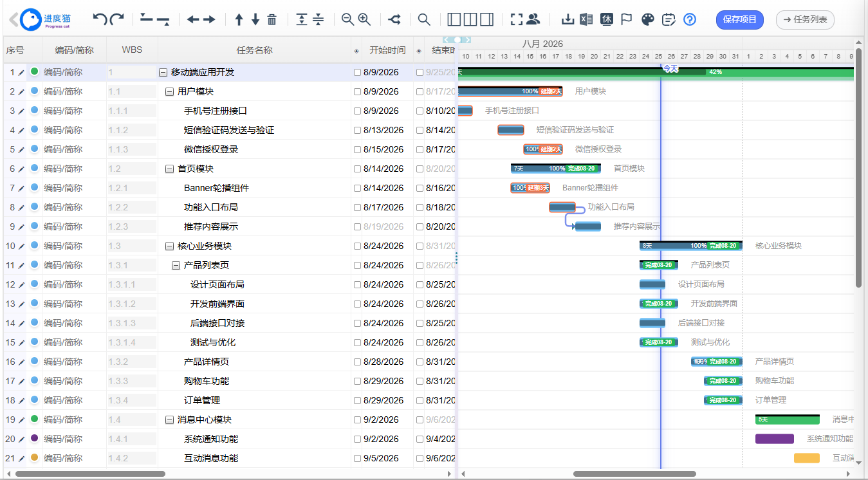Delete task with trash icon
868x480 pixels.
click(272, 19)
